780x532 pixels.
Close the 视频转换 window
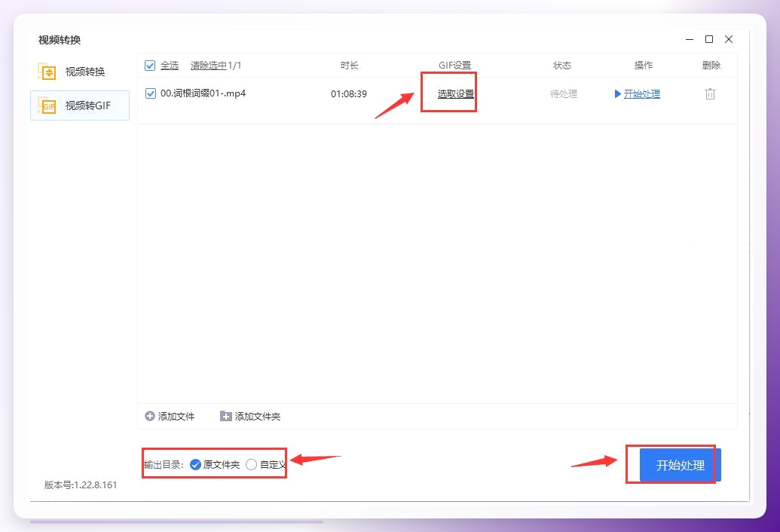tap(729, 39)
